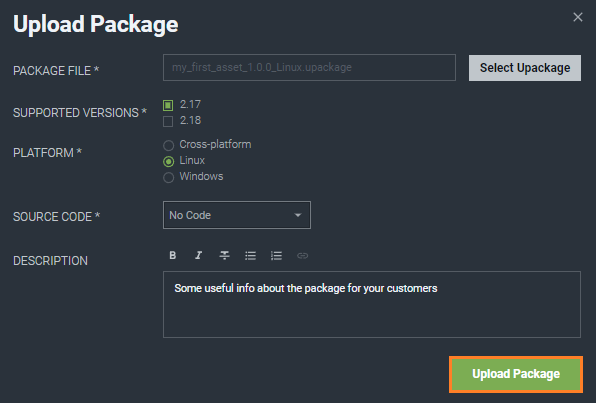Apply bold formatting in description toolbar

click(173, 255)
